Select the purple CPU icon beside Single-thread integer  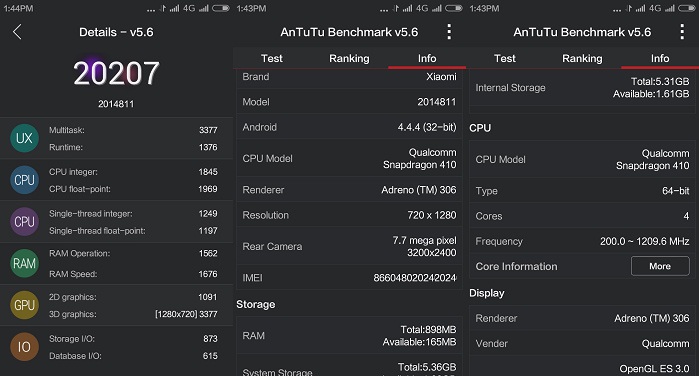point(24,222)
